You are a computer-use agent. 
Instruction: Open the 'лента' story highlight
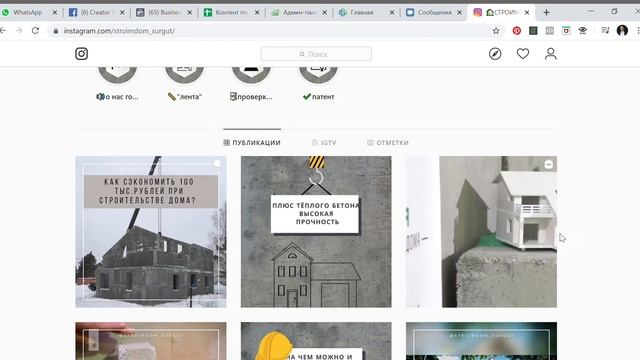pyautogui.click(x=184, y=84)
